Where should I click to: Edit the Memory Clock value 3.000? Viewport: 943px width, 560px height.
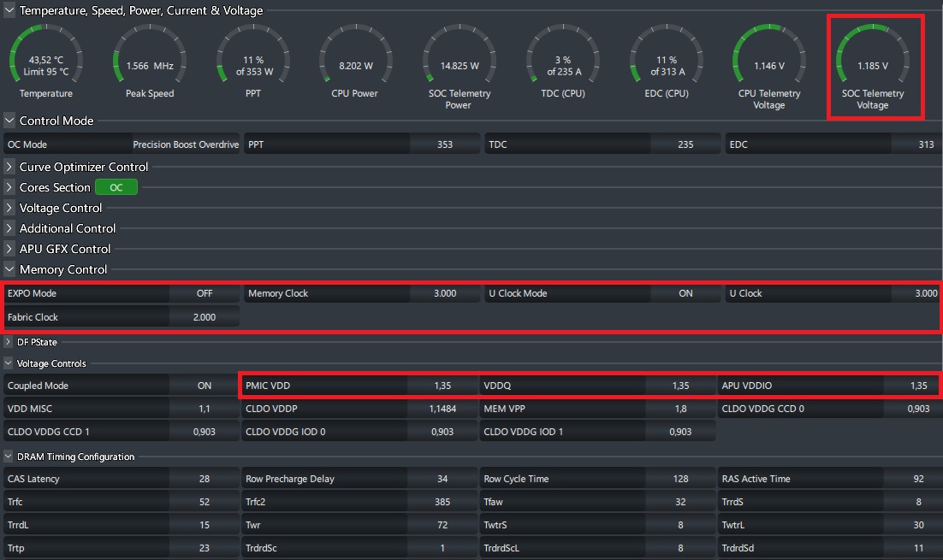pos(445,293)
